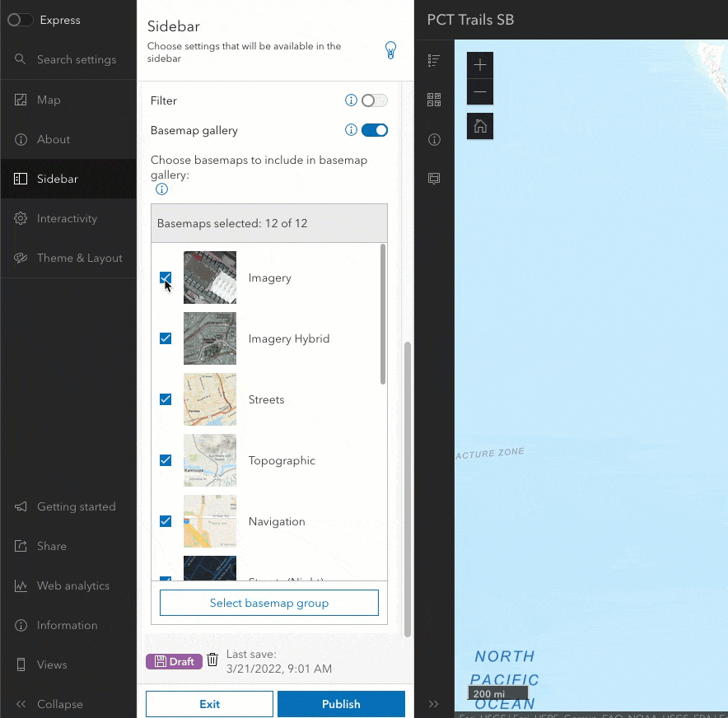The width and height of the screenshot is (728, 718).
Task: Click the Publish button
Action: pos(341,704)
